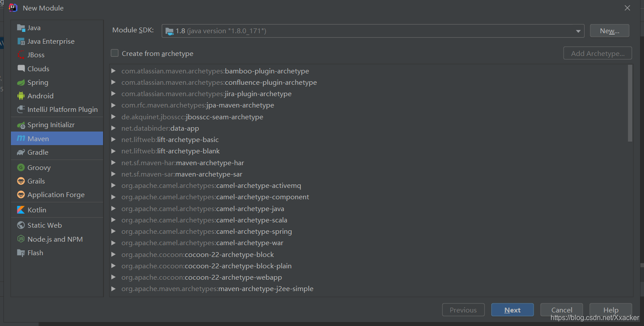Select the Kotlin module type
644x326 pixels.
click(x=57, y=210)
